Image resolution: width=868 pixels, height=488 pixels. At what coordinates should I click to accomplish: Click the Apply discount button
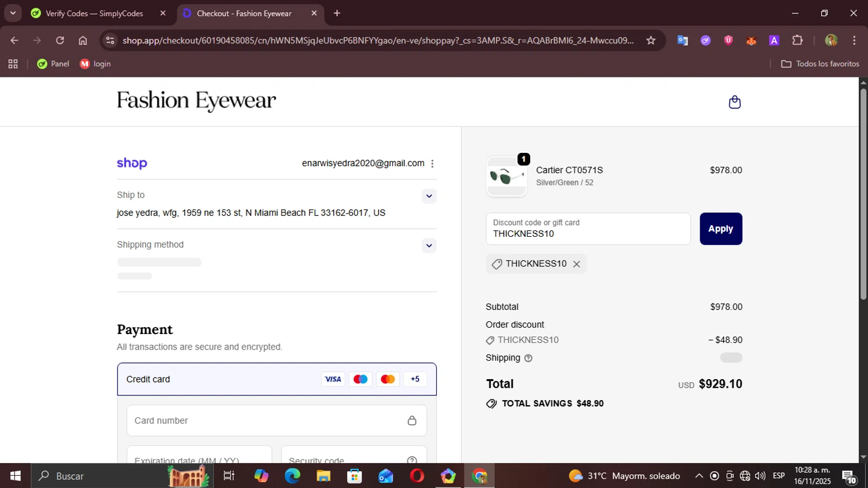720,229
